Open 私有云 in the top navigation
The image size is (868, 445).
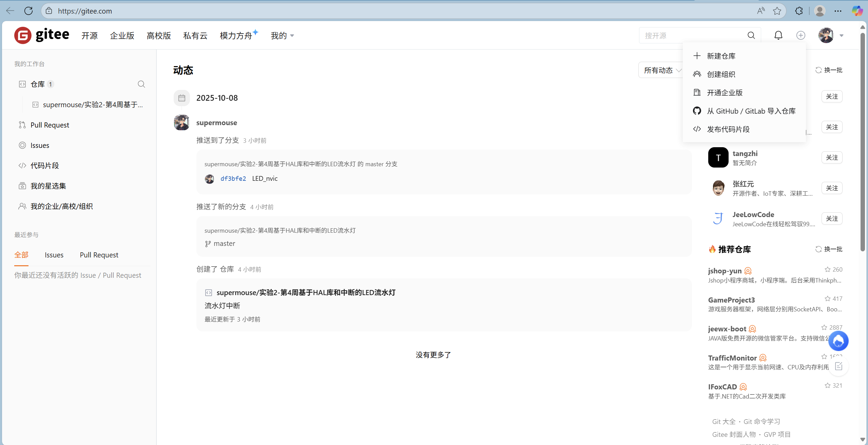tap(195, 36)
